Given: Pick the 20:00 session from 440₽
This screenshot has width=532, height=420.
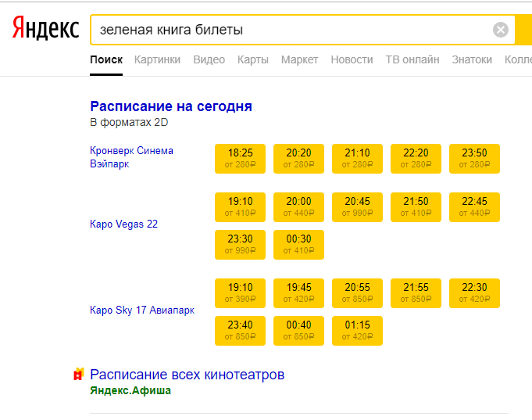Looking at the screenshot, I should 299,207.
